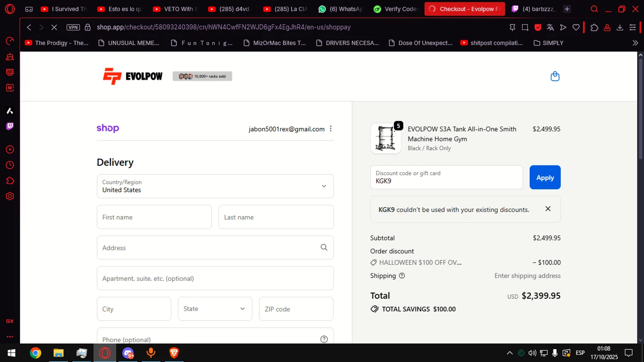
Task: Open the SIMPLY bookmarks folder
Action: (x=548, y=43)
